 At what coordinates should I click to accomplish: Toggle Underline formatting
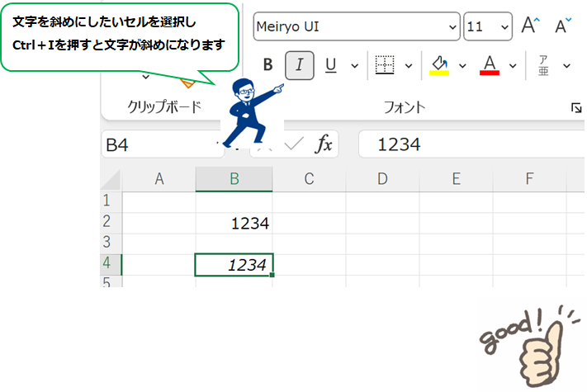click(330, 65)
